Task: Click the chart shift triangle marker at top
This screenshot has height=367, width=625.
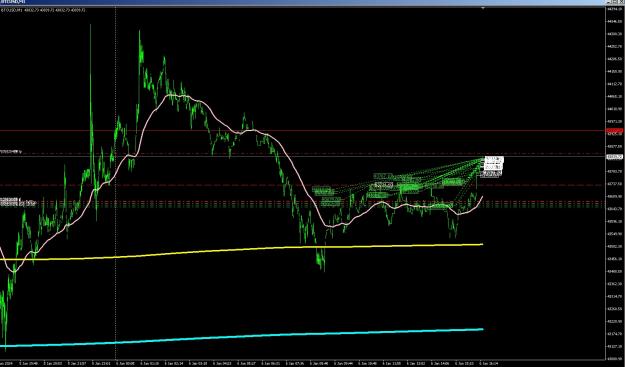Action: [x=483, y=8]
